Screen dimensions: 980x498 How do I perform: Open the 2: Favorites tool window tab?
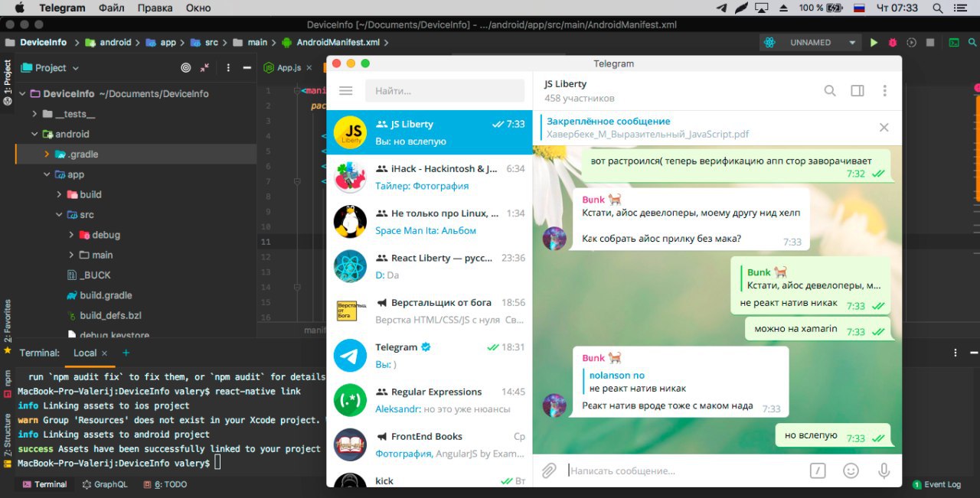click(7, 326)
